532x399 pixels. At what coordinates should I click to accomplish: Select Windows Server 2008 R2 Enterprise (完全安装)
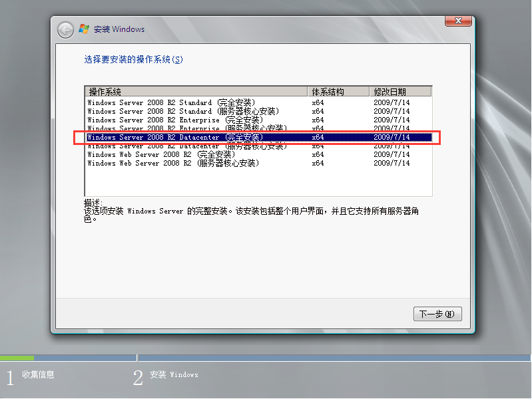click(x=258, y=120)
